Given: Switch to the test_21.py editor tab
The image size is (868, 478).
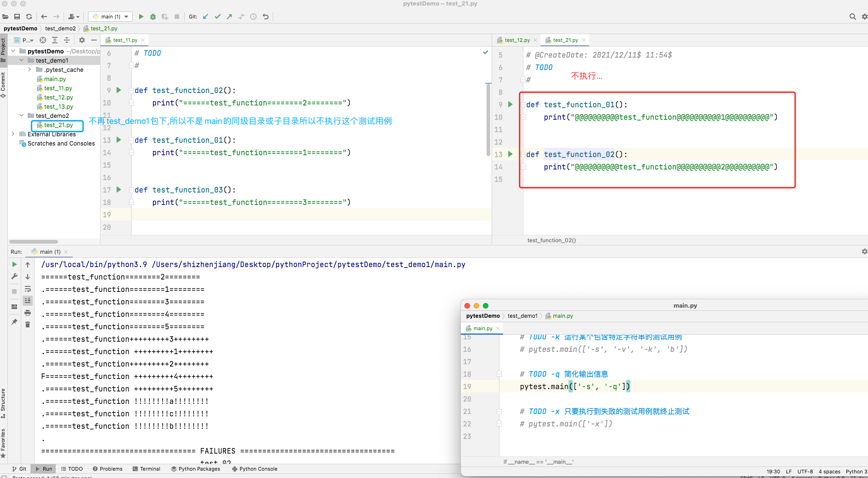Looking at the screenshot, I should [x=565, y=40].
